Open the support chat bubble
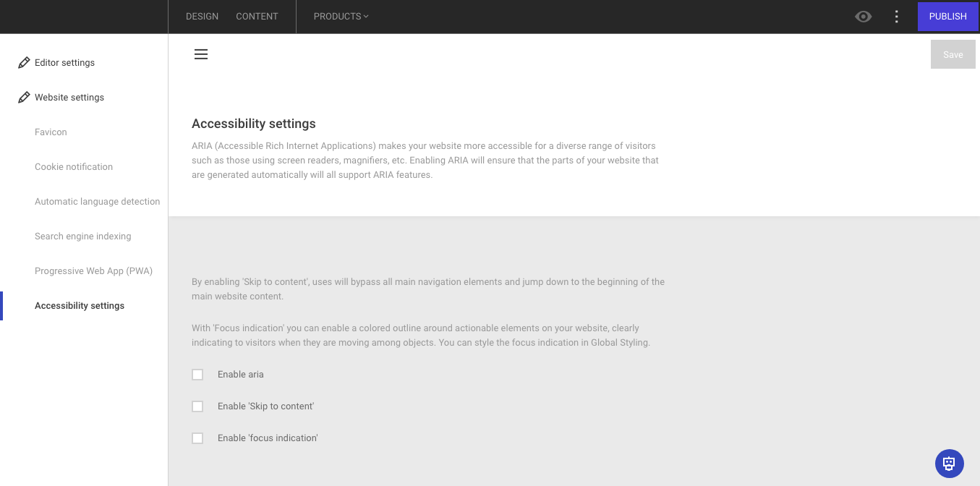This screenshot has height=486, width=980. 949,463
